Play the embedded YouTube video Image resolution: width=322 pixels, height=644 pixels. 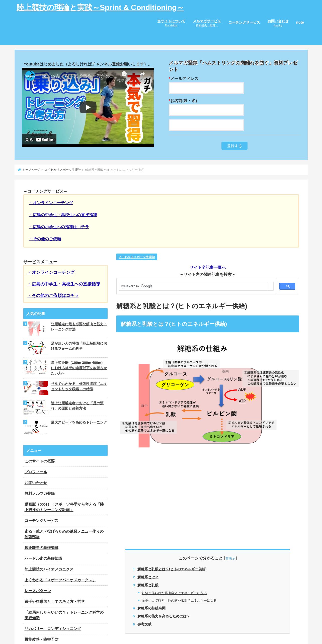point(88,107)
